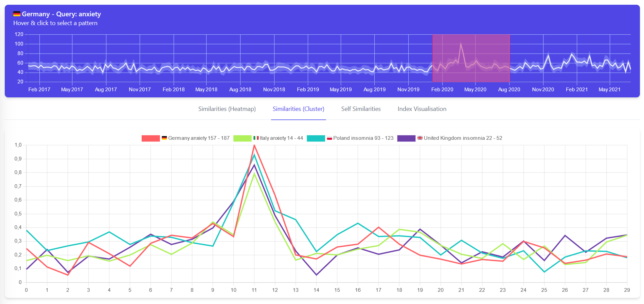
Task: Click the red peak at index 11
Action: 254,146
